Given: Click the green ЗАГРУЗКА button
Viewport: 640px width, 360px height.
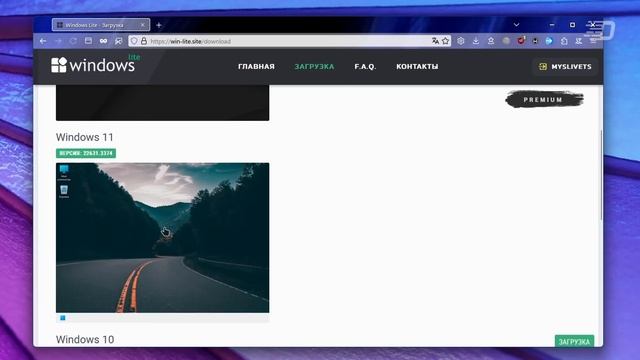Looking at the screenshot, I should (574, 341).
